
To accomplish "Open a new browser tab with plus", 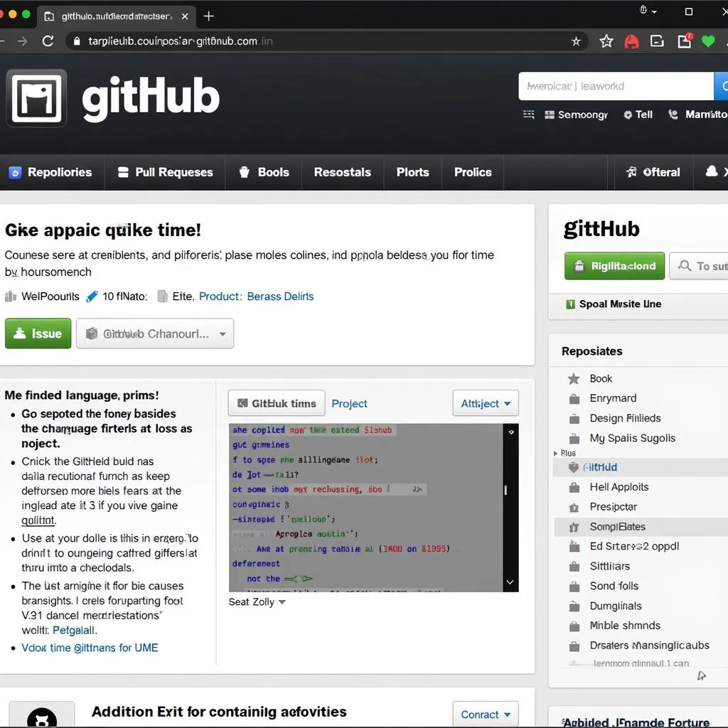I will (x=209, y=16).
